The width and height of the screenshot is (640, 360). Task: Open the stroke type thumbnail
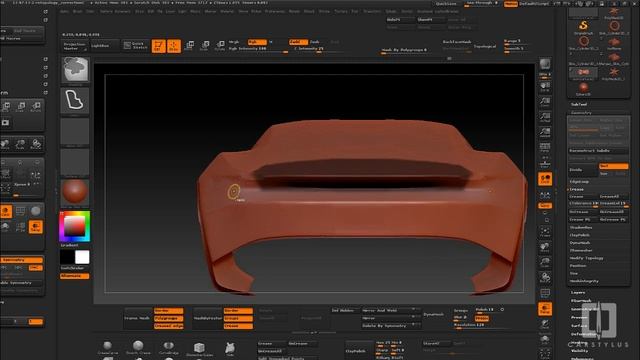point(75,100)
